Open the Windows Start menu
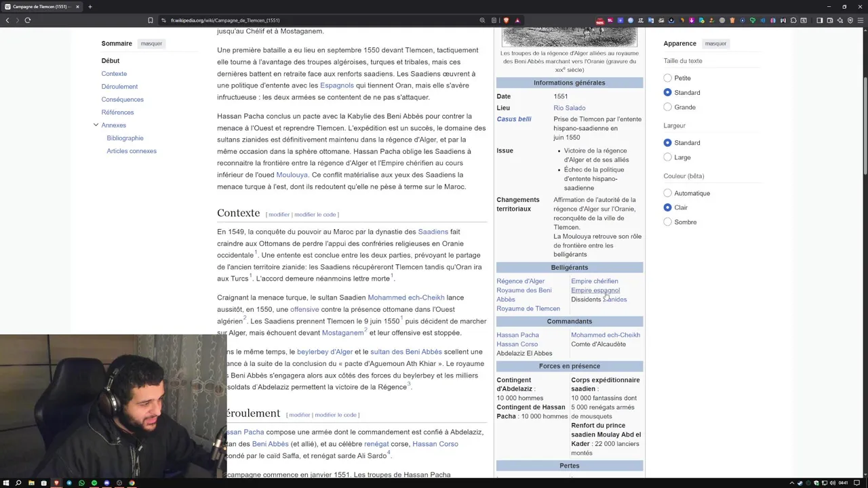868x488 pixels. click(6, 483)
